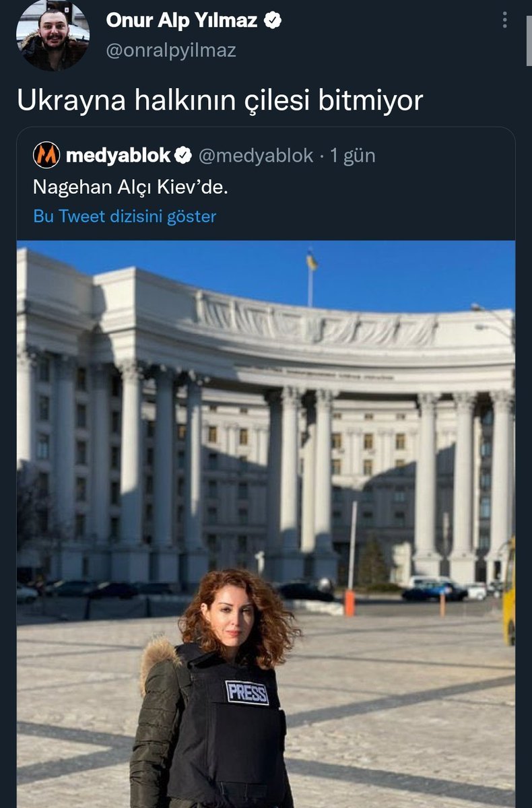Open the three-dot tweet options menu
This screenshot has height=808, width=532.
point(505,20)
